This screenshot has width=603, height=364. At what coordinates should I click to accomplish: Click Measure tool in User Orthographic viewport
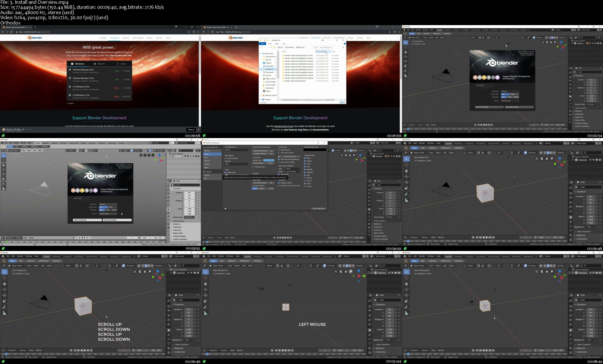tap(406, 313)
